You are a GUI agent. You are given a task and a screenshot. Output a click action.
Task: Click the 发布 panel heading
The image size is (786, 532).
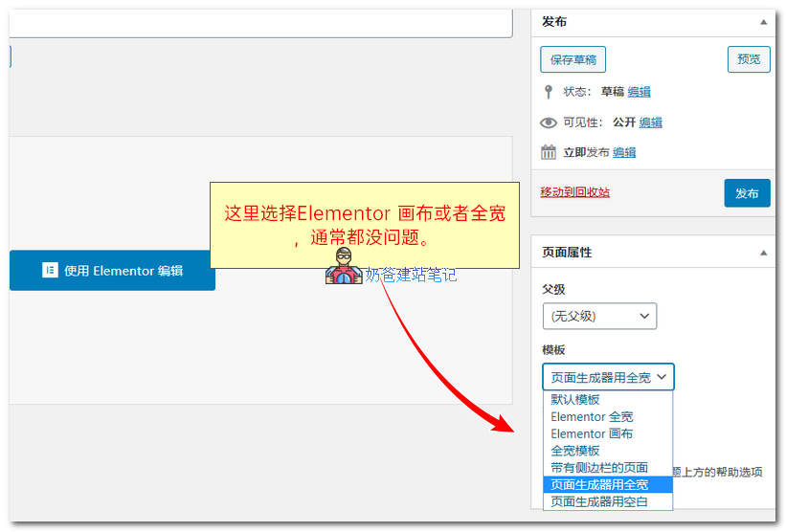tap(554, 22)
